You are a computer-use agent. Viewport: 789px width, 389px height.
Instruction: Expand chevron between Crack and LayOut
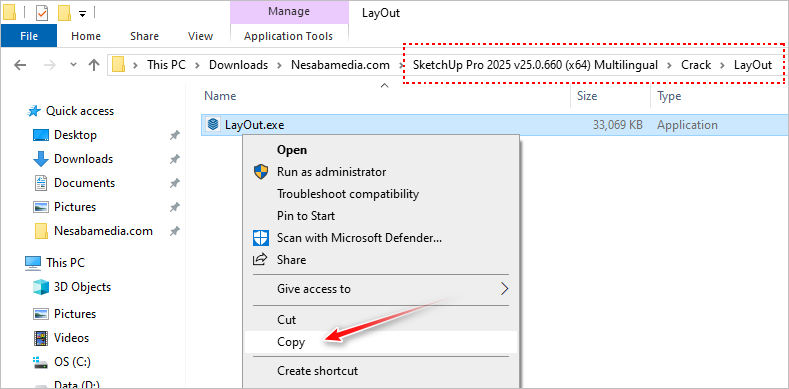tap(723, 65)
